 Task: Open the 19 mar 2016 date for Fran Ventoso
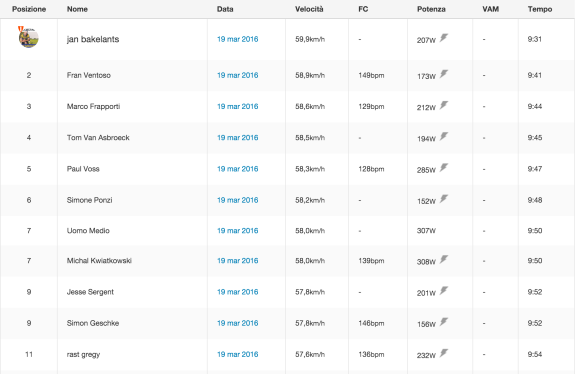click(x=237, y=75)
